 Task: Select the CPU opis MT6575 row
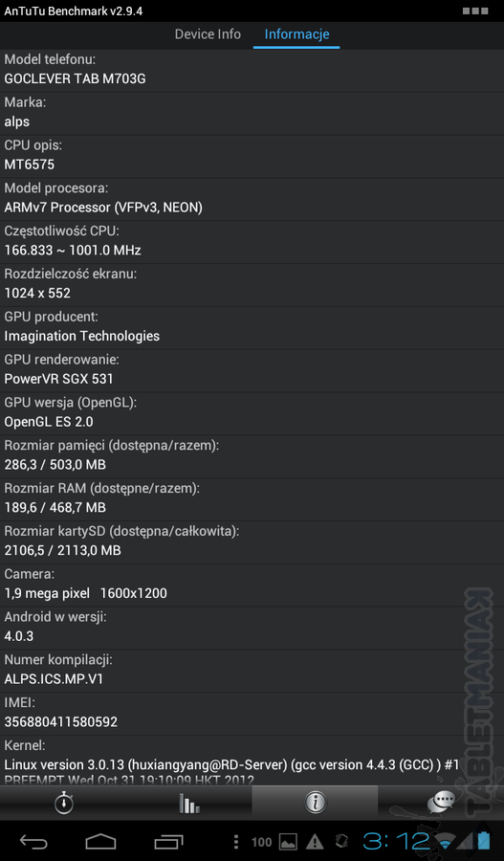252,156
